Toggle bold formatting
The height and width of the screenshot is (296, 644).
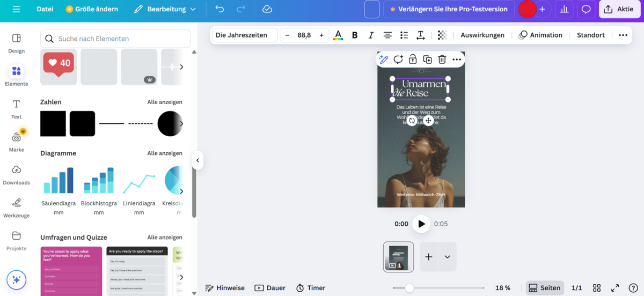tap(355, 35)
